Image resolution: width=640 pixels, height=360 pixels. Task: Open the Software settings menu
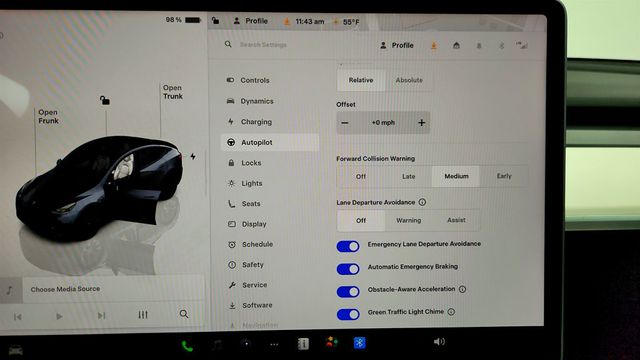(250, 305)
